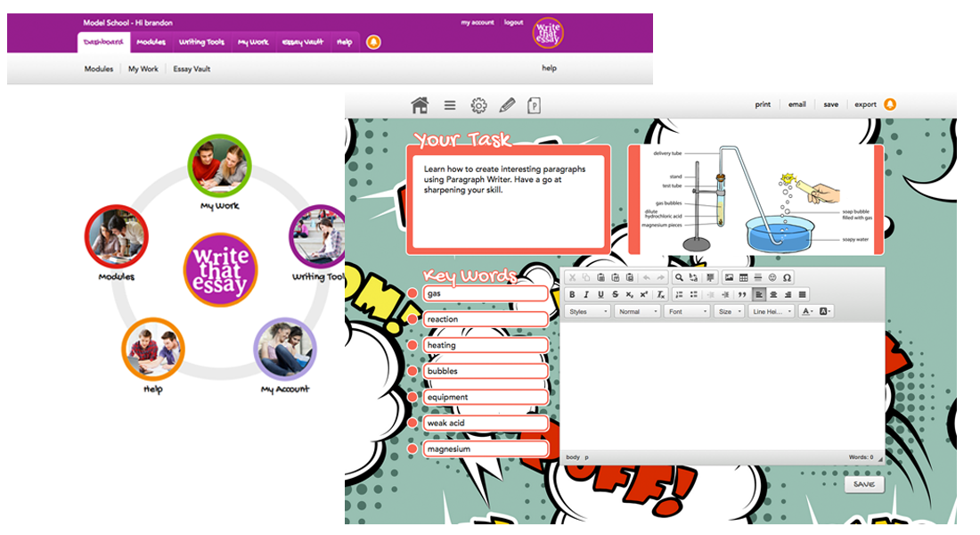
Task: Open the Help tab in purple header
Action: tap(345, 43)
